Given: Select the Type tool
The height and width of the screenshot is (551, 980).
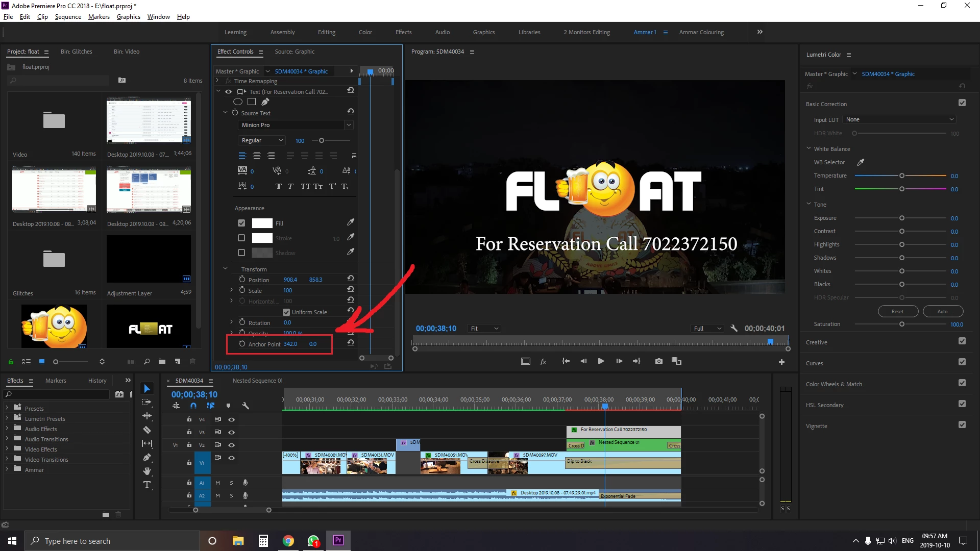Looking at the screenshot, I should [147, 485].
